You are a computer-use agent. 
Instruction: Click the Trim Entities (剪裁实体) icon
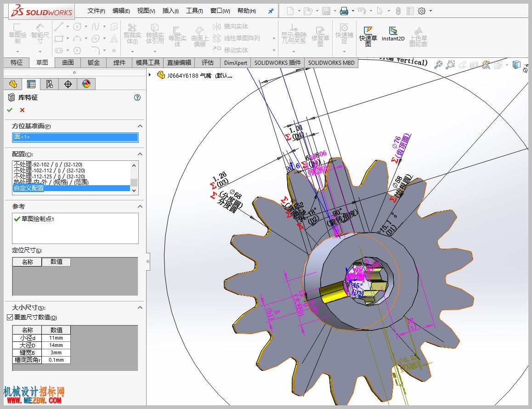point(132,33)
